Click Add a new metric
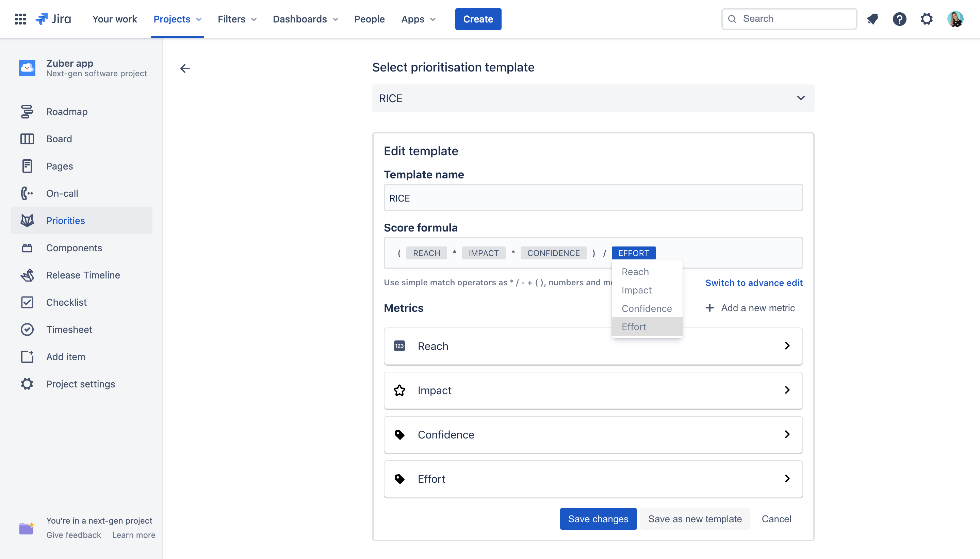This screenshot has height=559, width=980. point(750,308)
